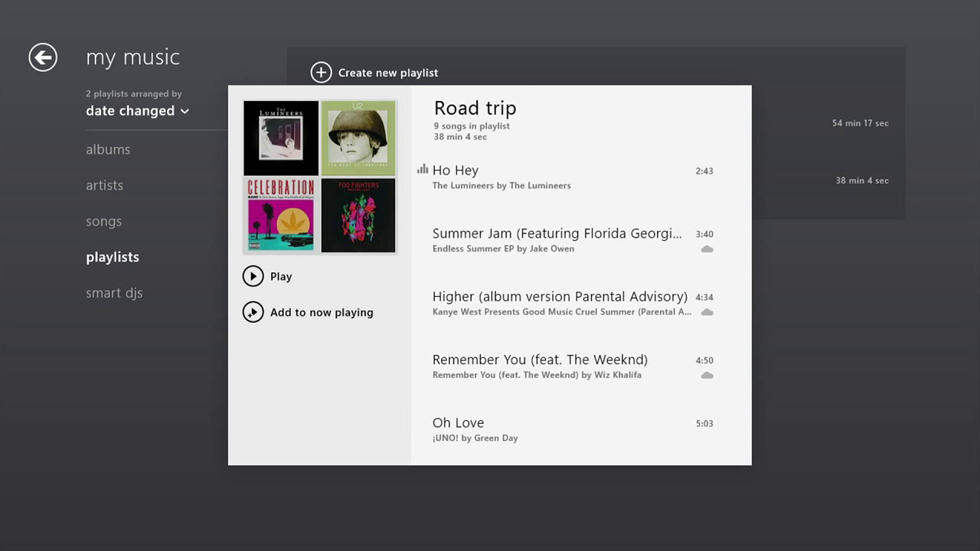Image resolution: width=980 pixels, height=551 pixels.
Task: Click the cloud icon for Higher
Action: click(707, 312)
